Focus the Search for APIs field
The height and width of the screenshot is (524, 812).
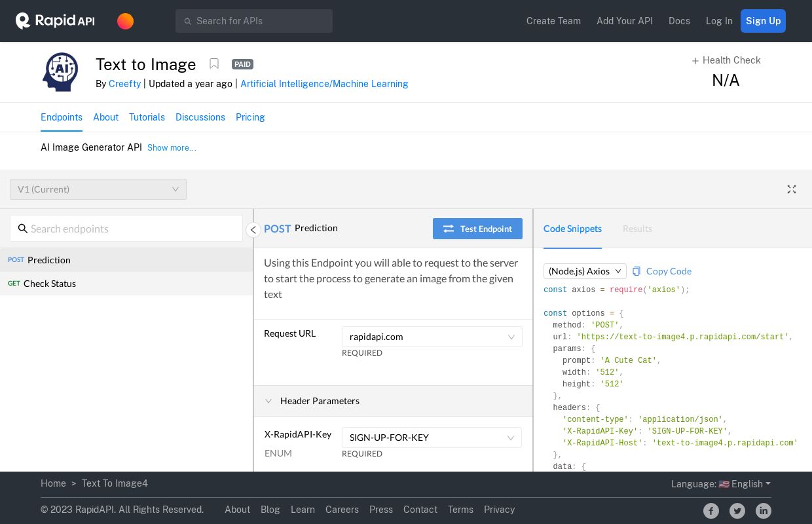coord(254,21)
